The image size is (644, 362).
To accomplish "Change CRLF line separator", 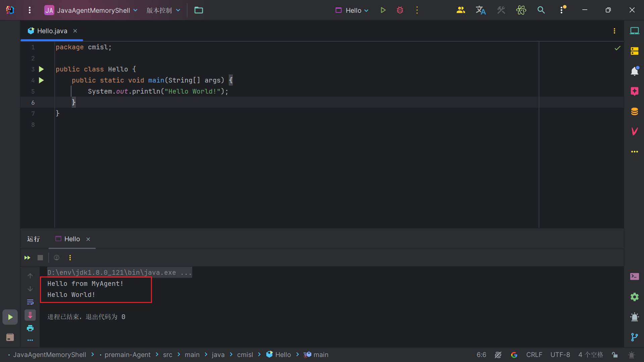I will click(x=534, y=355).
